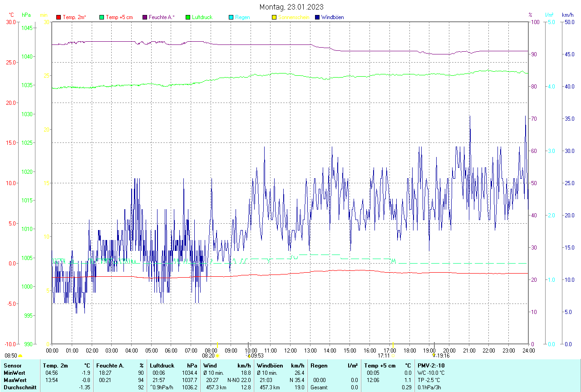
Task: Click the sun icon beside 08:50
Action: click(20, 356)
